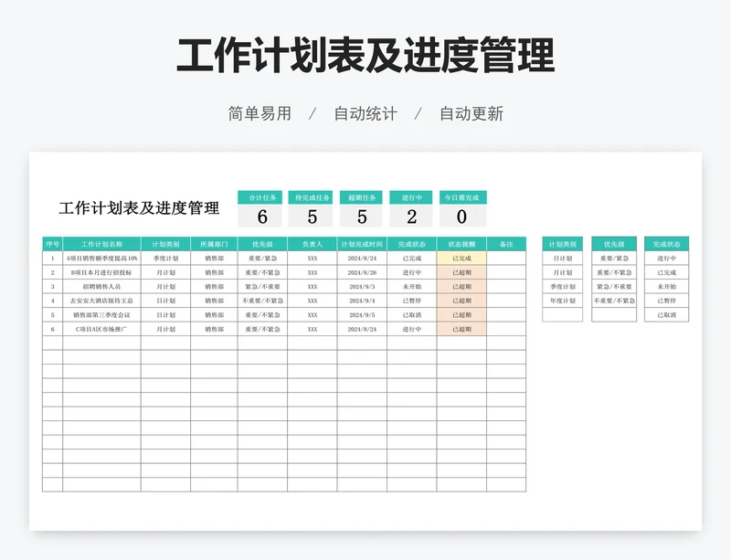This screenshot has height=560, width=731.
Task: Click the 合计任务 summary label
Action: 262,197
